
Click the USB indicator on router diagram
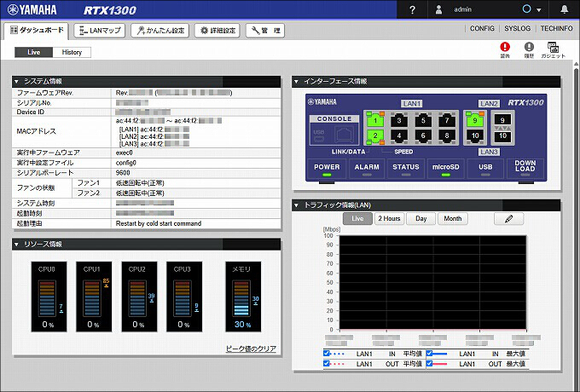point(485,170)
